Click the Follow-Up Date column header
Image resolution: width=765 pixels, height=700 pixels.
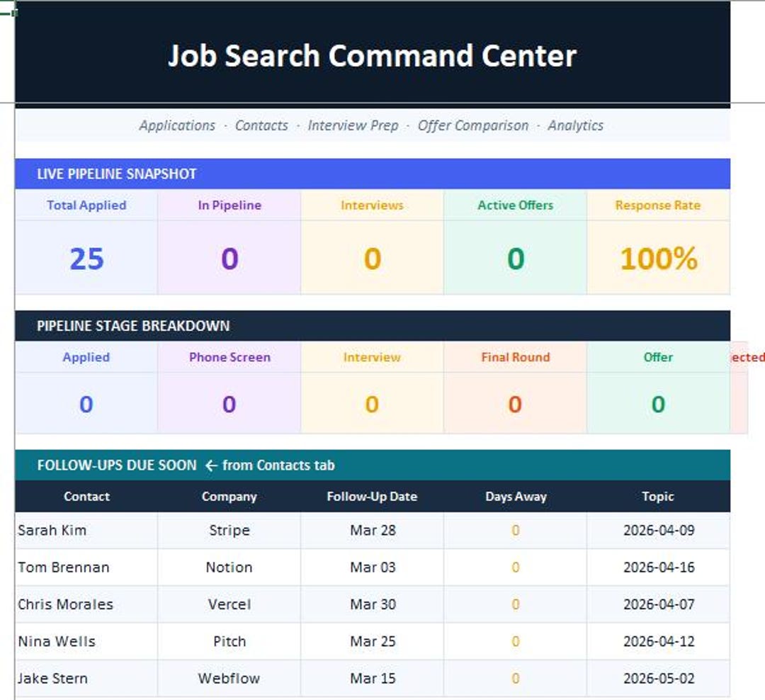[x=373, y=496]
